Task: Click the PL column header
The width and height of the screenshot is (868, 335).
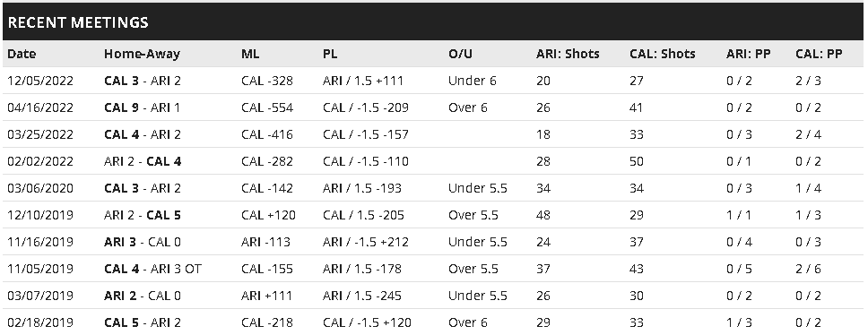Action: (330, 54)
